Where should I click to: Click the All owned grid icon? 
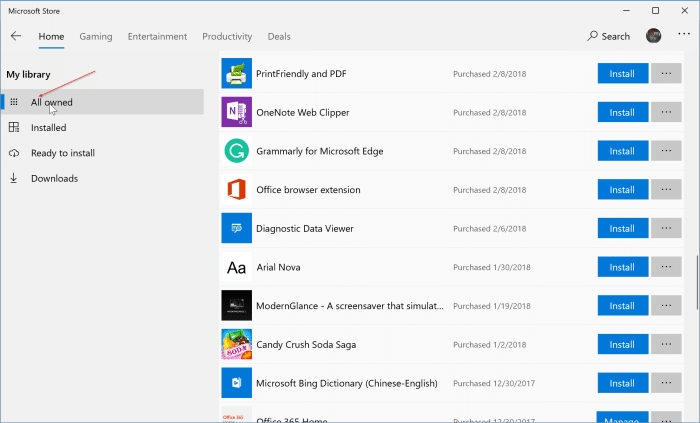tap(14, 102)
